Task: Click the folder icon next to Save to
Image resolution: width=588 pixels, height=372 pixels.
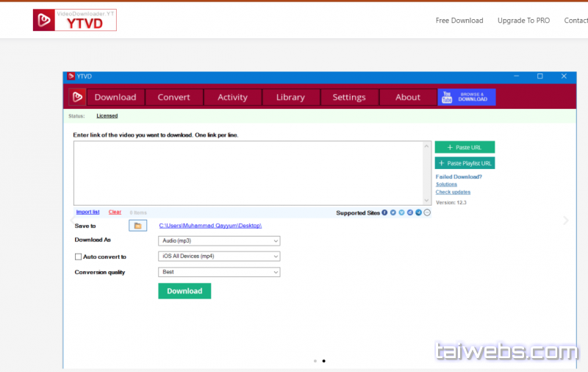Action: (137, 226)
